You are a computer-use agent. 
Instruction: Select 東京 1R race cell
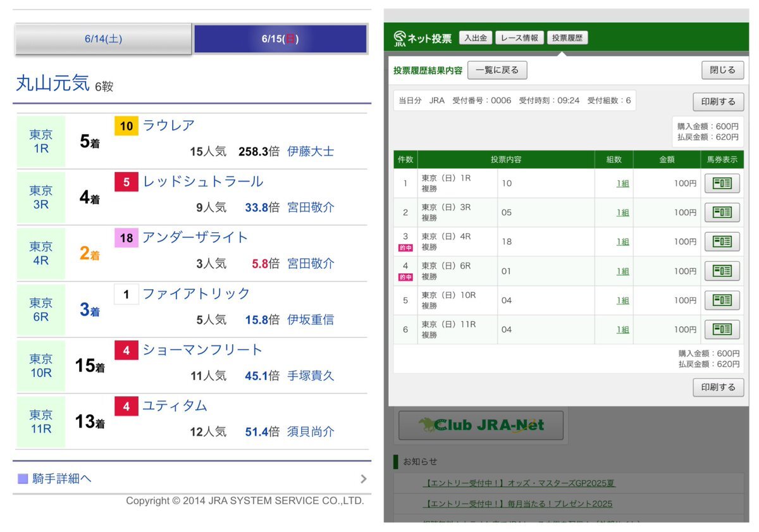41,141
